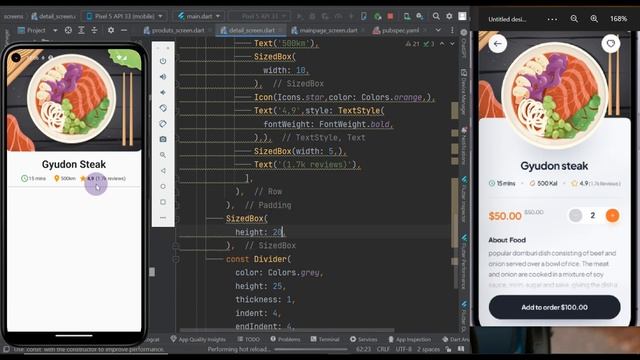
Task: Show hidden editor tabs chevron
Action: (438, 30)
